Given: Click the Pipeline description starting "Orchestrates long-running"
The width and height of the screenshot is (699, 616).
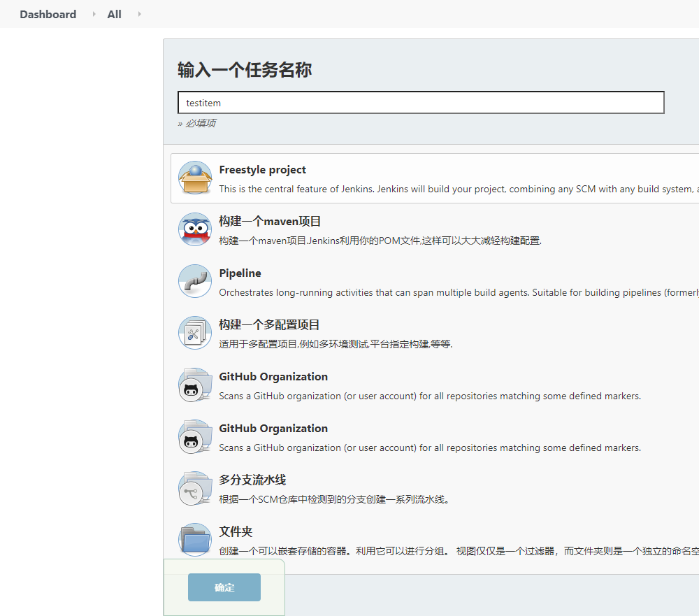Looking at the screenshot, I should [x=459, y=292].
